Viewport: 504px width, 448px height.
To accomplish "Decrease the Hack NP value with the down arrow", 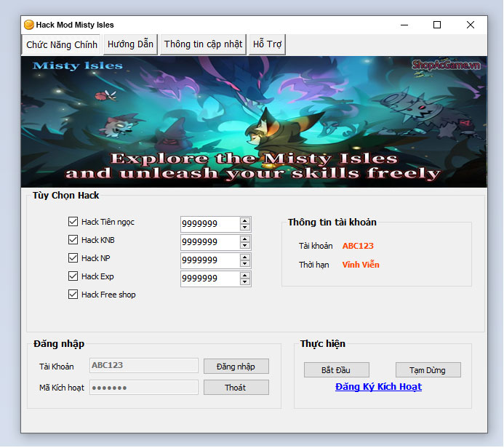I will [x=245, y=264].
